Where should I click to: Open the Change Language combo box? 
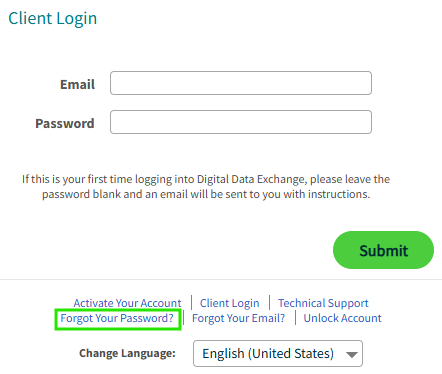(278, 353)
